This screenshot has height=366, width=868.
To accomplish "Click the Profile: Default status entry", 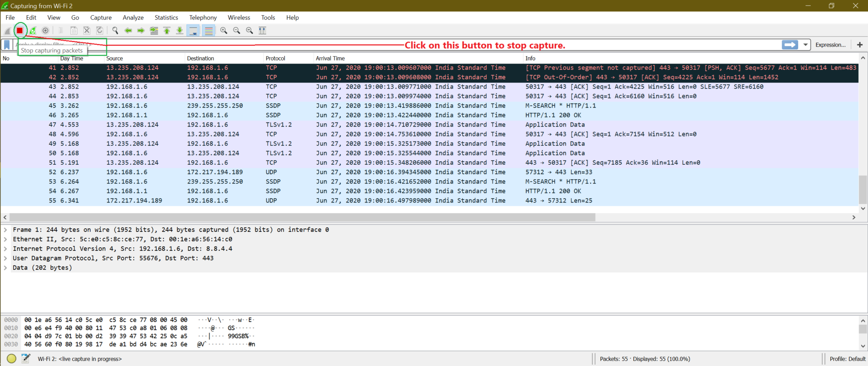I will tap(848, 359).
